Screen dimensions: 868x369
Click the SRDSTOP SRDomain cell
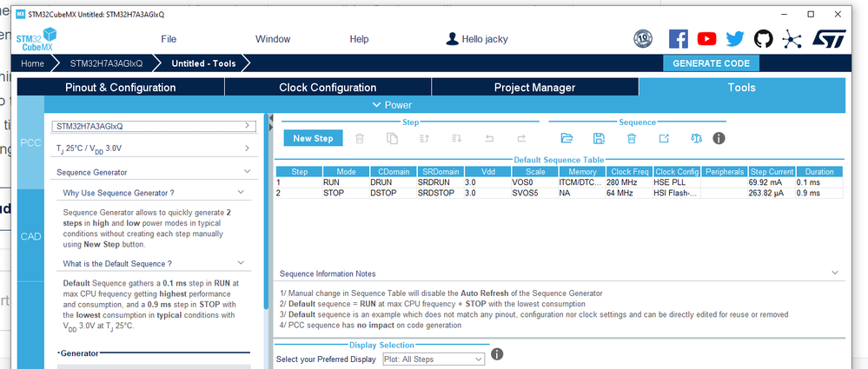tap(441, 193)
